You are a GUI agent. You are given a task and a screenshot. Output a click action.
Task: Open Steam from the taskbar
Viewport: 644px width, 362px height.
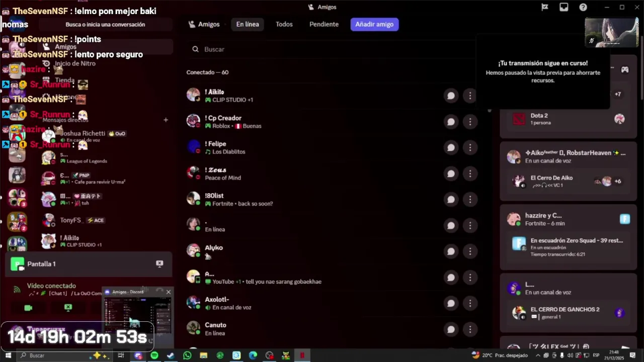pos(171,355)
